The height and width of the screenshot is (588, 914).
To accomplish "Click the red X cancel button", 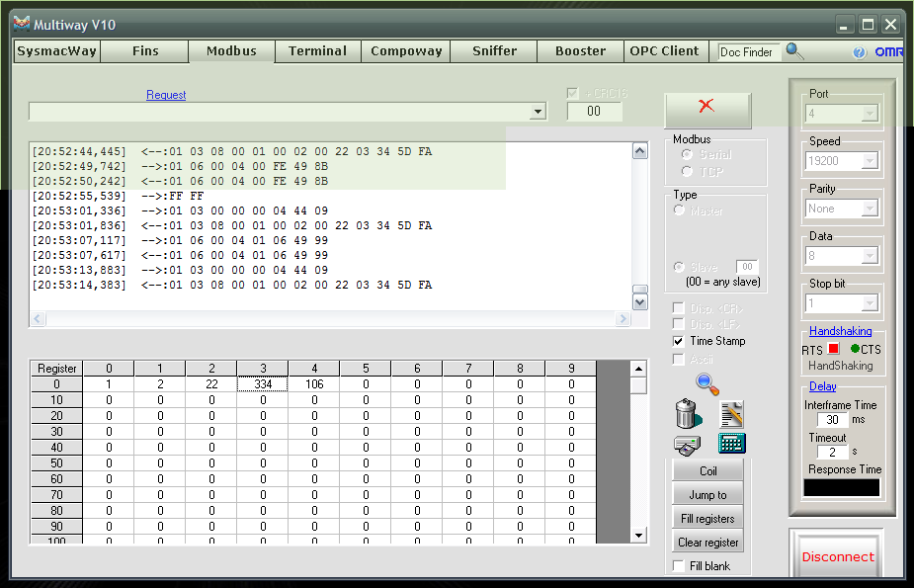I will 707,110.
